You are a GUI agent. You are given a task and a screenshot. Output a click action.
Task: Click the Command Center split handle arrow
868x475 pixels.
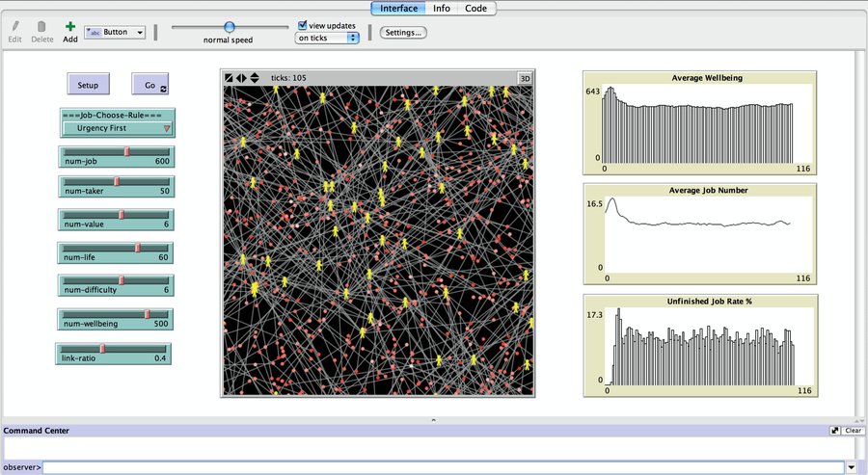click(x=433, y=420)
